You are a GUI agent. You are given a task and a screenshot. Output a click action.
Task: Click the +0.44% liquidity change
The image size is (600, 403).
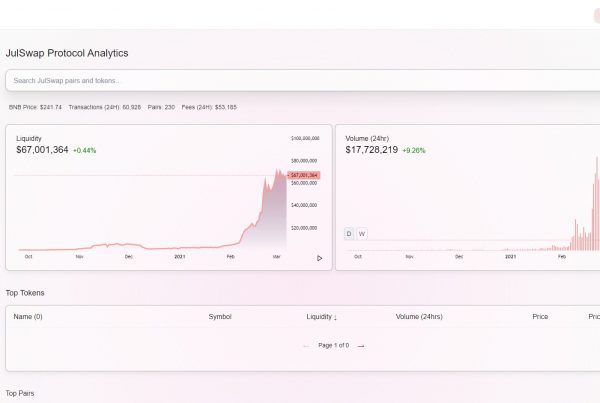click(x=85, y=150)
